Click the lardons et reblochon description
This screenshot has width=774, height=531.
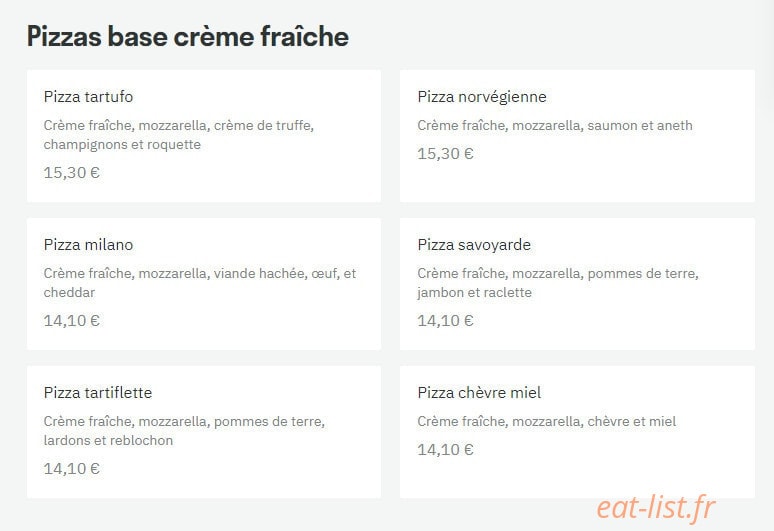coord(184,431)
